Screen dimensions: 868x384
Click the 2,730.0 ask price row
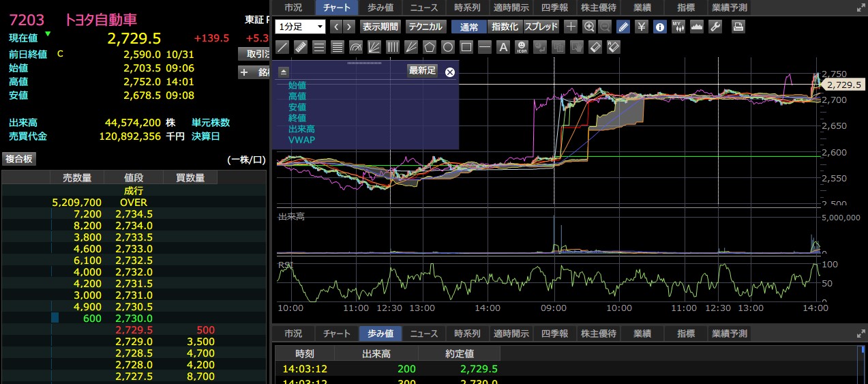click(x=134, y=319)
